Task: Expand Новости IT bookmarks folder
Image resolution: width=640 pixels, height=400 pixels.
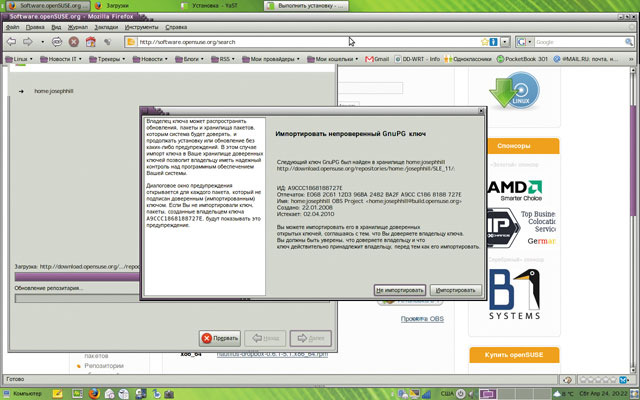Action: pos(61,59)
